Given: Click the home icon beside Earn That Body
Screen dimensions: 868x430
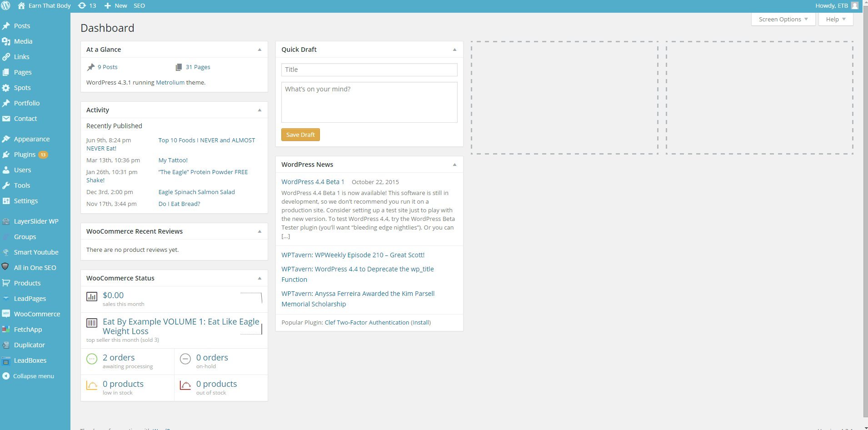Looking at the screenshot, I should coord(21,6).
